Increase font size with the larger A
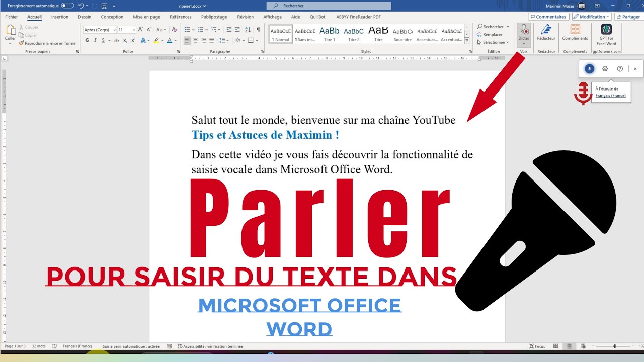The width and height of the screenshot is (644, 362). click(141, 30)
